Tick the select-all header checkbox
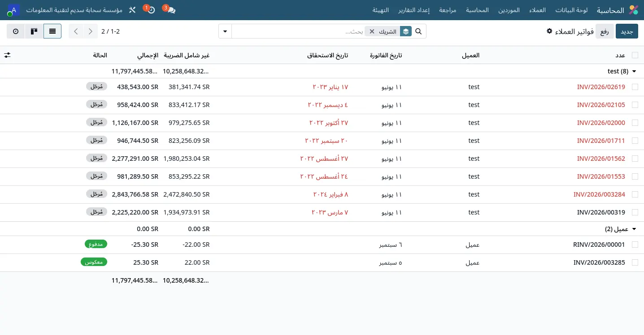Image resolution: width=644 pixels, height=335 pixels. point(635,55)
